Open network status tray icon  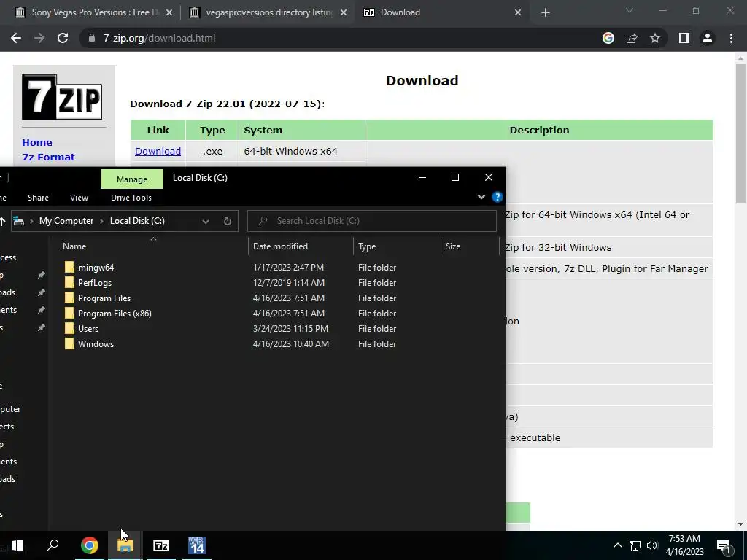tap(635, 545)
